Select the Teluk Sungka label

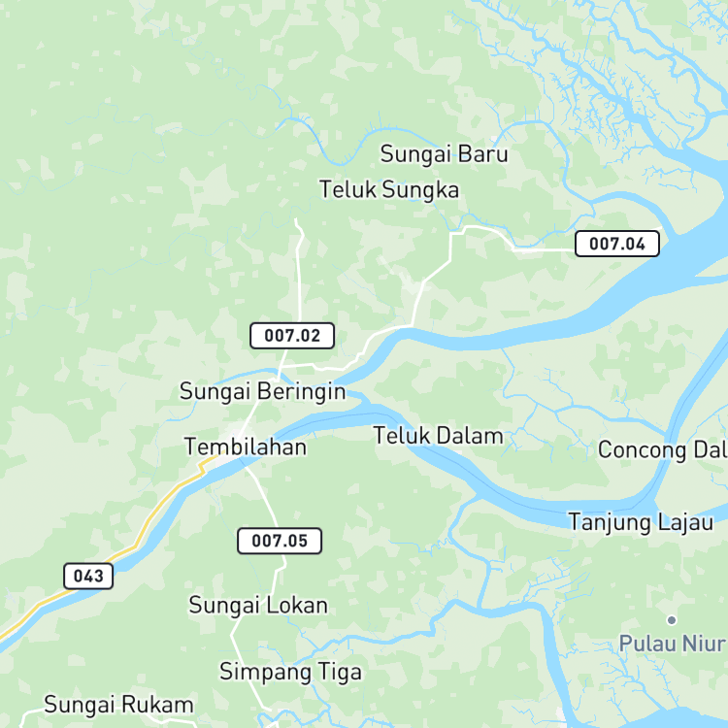(x=389, y=190)
